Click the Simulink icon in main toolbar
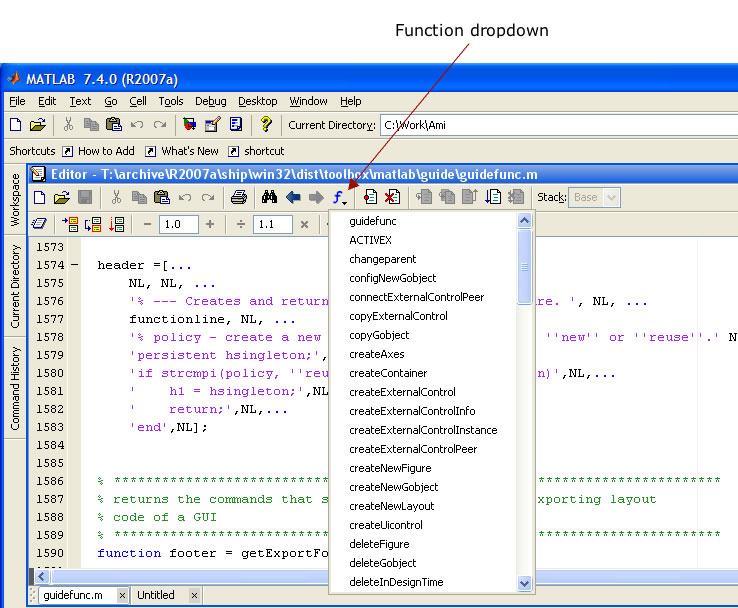 pos(189,125)
